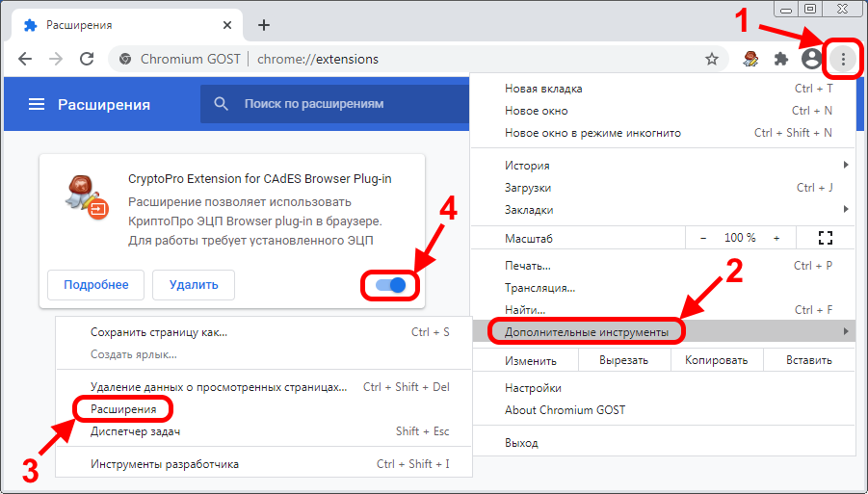Click the puzzle-piece extensions toolbar icon

click(781, 59)
